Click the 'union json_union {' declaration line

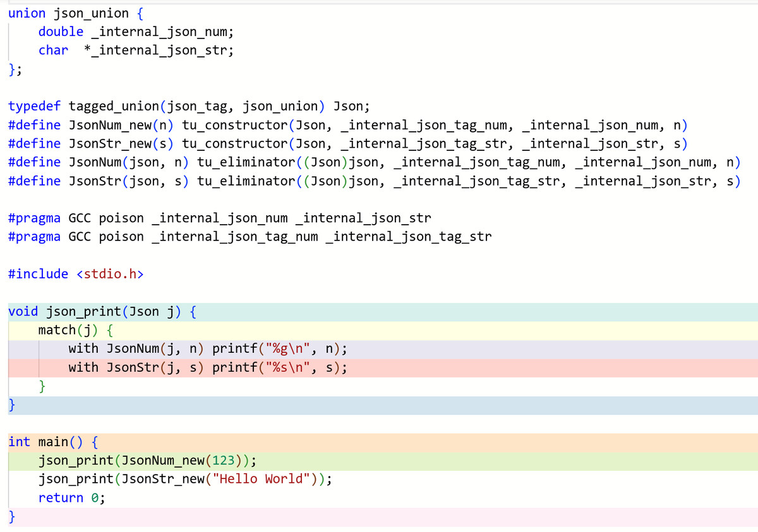[75, 13]
